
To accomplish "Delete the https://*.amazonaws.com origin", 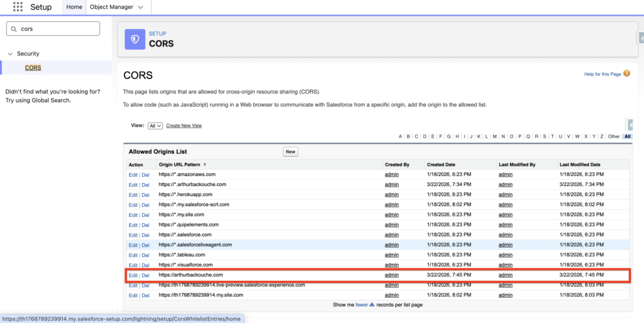I will (x=145, y=175).
